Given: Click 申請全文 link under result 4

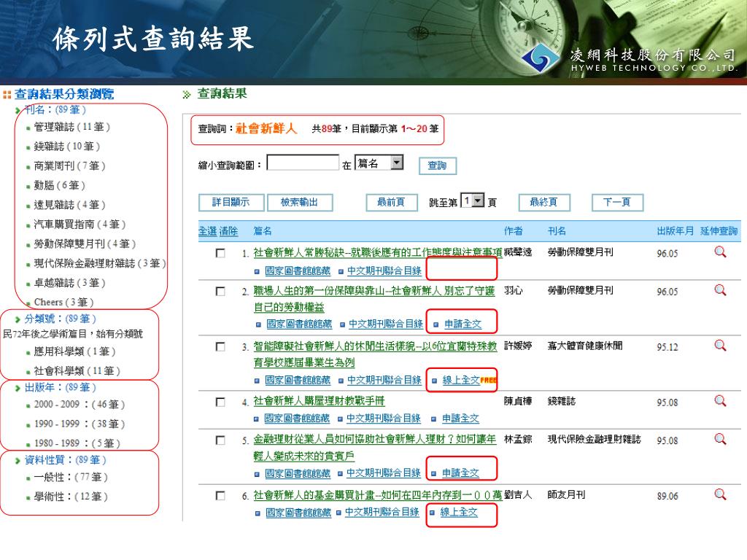Looking at the screenshot, I should coord(460,418).
